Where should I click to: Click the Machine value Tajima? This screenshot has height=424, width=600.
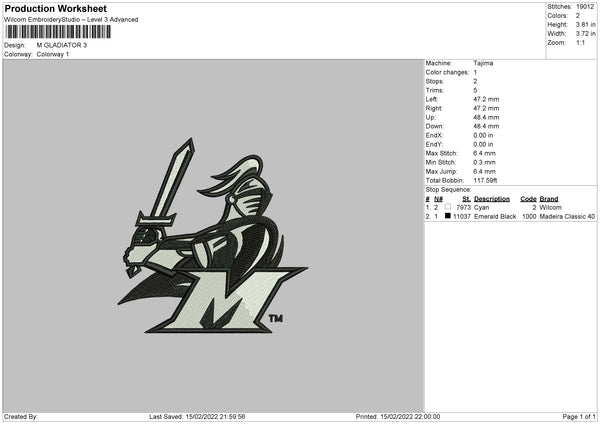483,63
